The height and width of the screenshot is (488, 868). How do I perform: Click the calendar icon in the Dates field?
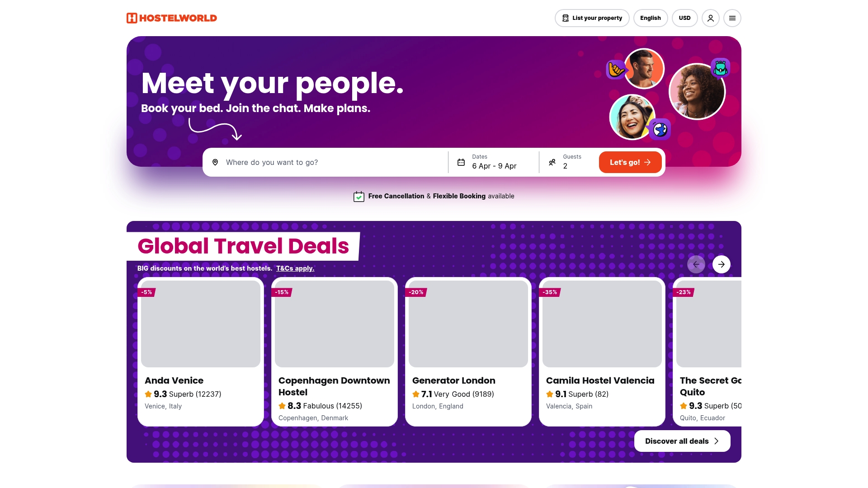pyautogui.click(x=461, y=162)
